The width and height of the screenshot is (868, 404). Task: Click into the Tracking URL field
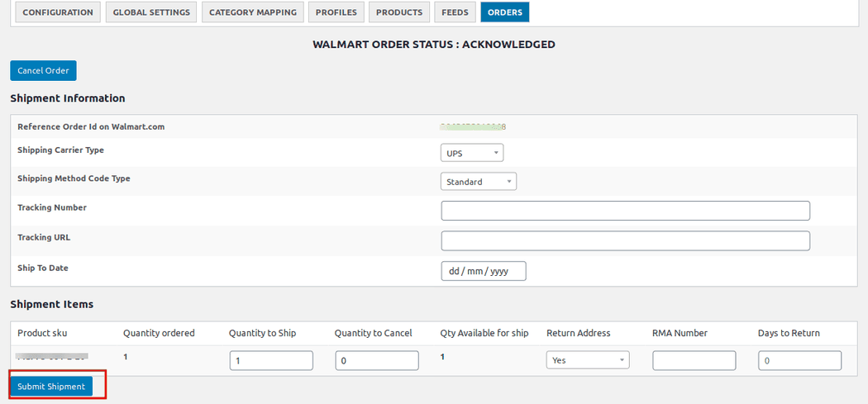coord(625,240)
